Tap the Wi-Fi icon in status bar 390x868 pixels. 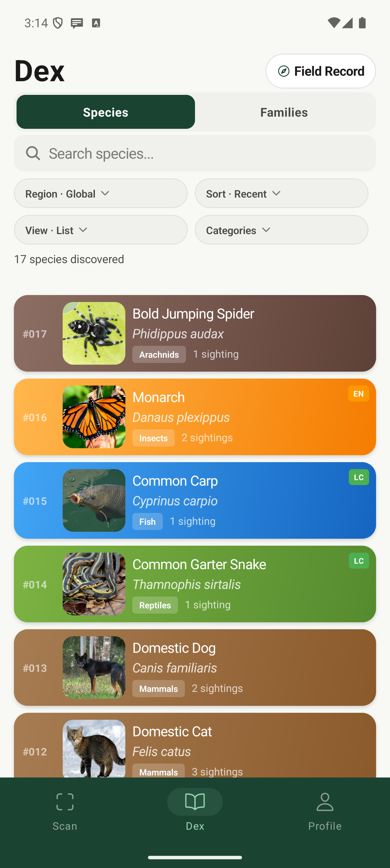334,22
